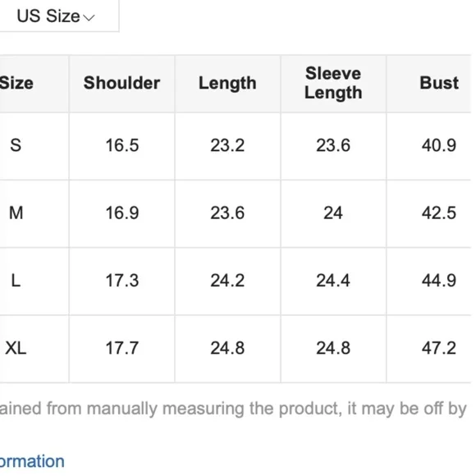Select the L size row label
Viewport: 476px width, 476px height.
pos(16,281)
